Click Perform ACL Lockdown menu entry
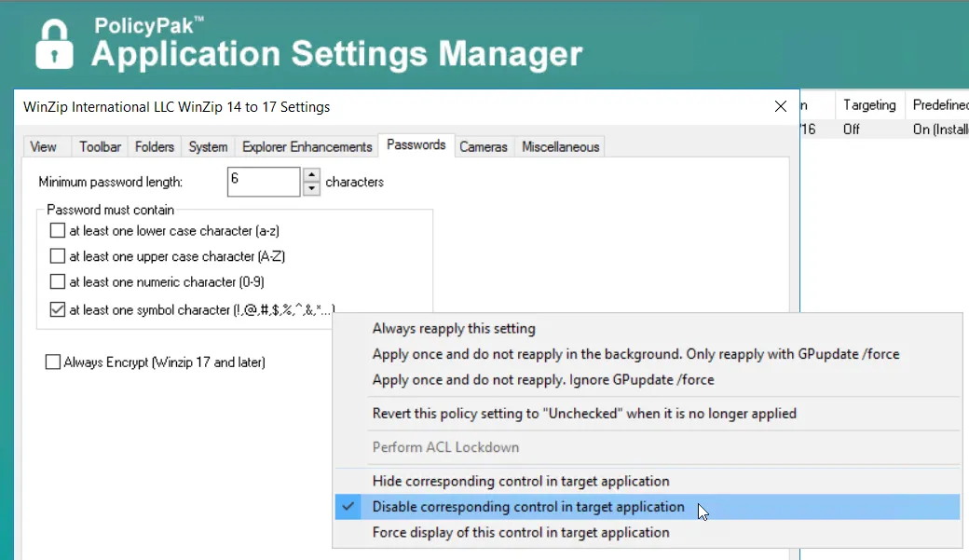Image resolution: width=969 pixels, height=560 pixels. click(x=647, y=447)
